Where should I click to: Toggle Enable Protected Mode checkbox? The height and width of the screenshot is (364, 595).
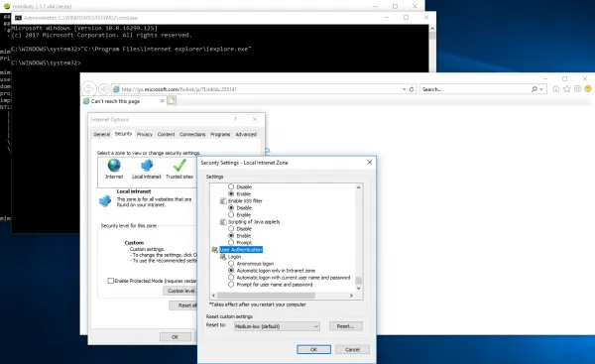pos(110,281)
